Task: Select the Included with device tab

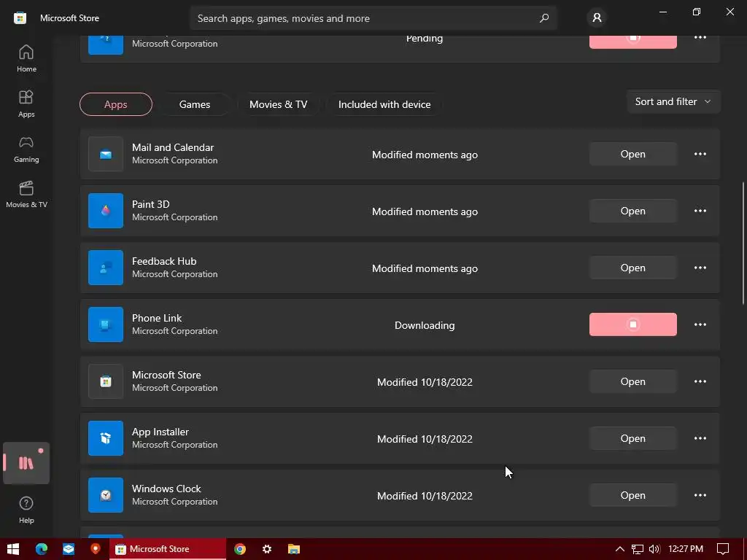Action: tap(384, 104)
